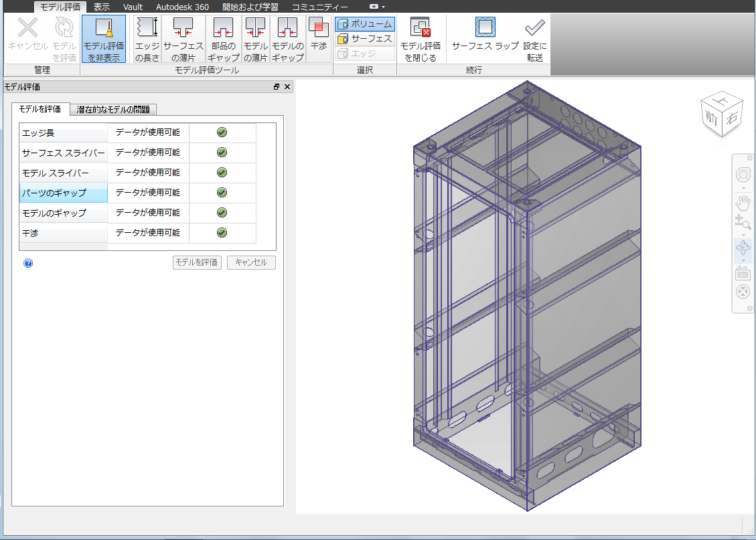Select the Orbit tool
Viewport: 756px width, 540px height.
[743, 248]
